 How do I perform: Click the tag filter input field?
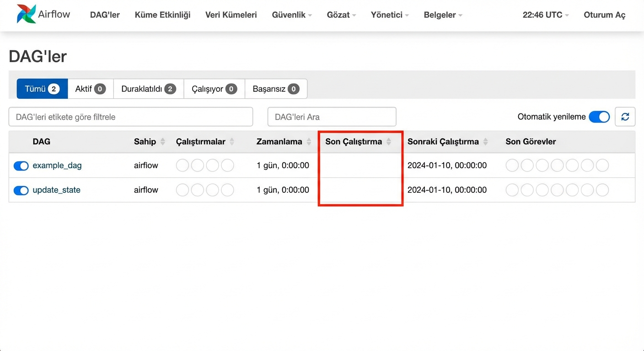pos(130,117)
